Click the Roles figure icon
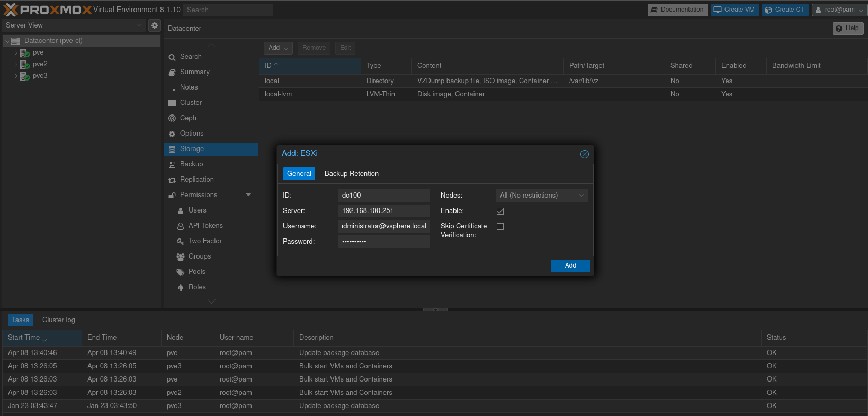Screen dimensions: 868x416 tap(181, 288)
